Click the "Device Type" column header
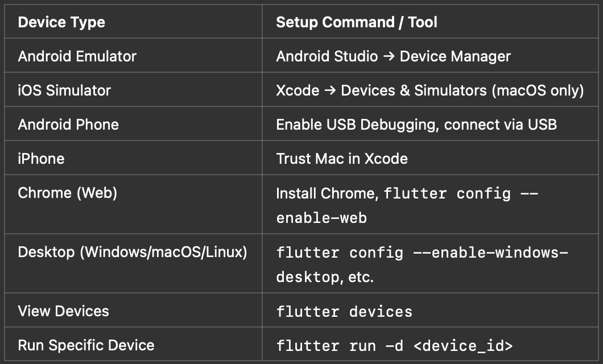Viewport: 603px width, 364px height. (x=61, y=22)
